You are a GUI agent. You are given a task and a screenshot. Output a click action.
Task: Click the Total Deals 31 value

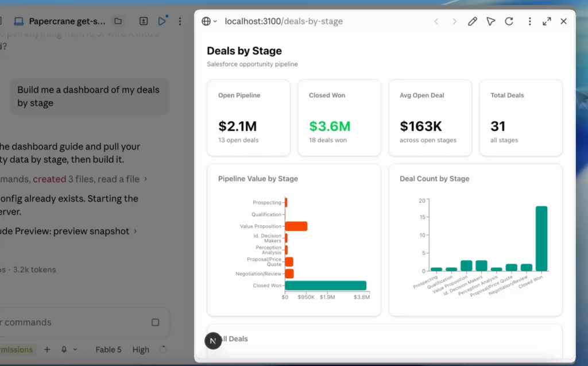pos(498,126)
